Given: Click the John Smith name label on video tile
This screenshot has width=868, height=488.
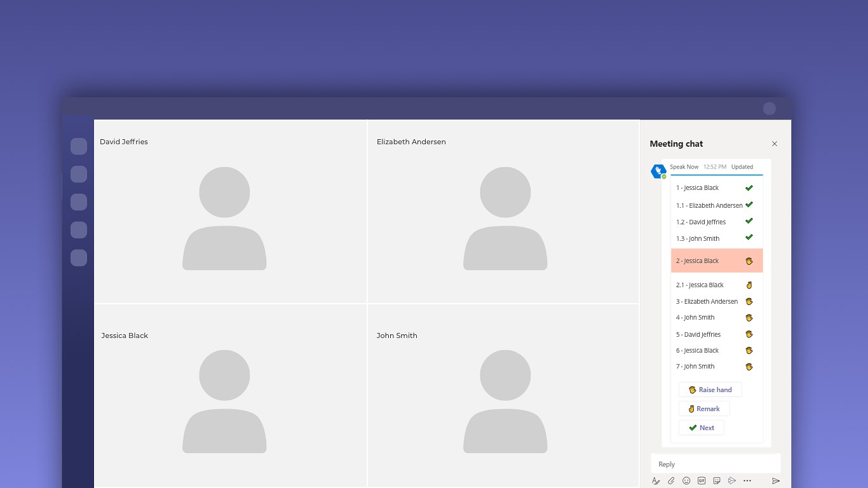Looking at the screenshot, I should pyautogui.click(x=397, y=335).
